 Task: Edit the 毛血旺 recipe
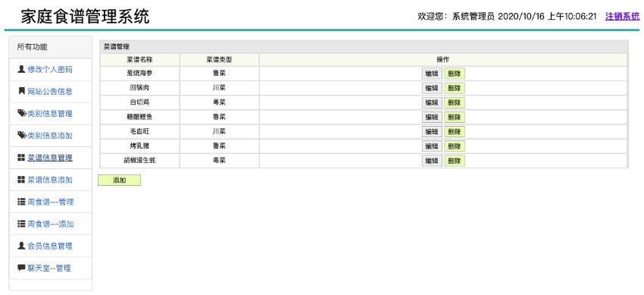point(432,132)
